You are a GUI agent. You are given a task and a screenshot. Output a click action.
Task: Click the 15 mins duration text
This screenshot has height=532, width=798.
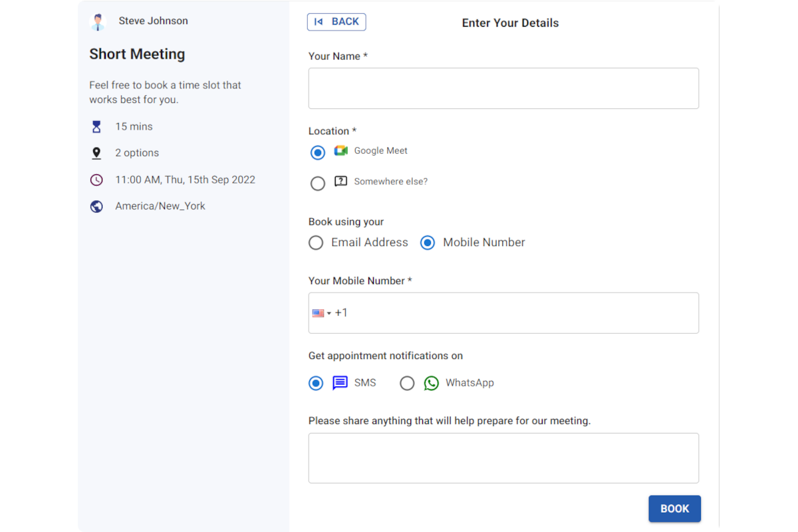134,126
